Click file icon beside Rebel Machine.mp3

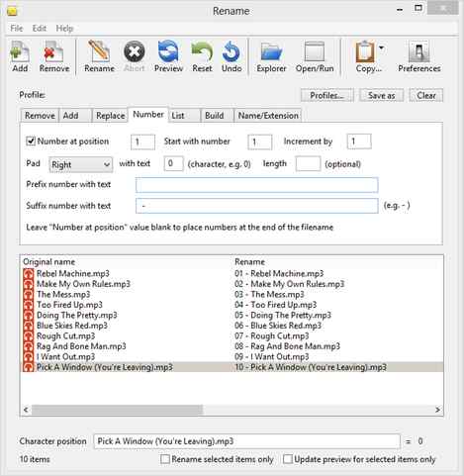point(29,274)
